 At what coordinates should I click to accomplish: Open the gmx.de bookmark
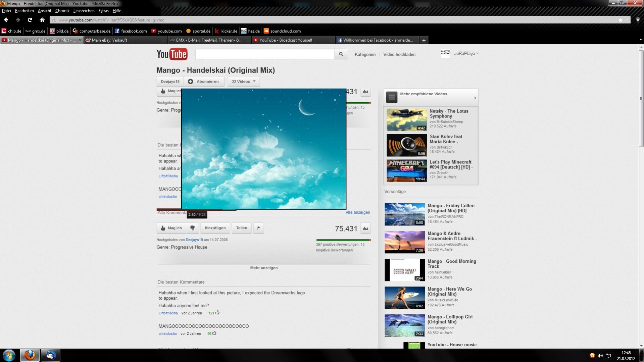point(36,31)
